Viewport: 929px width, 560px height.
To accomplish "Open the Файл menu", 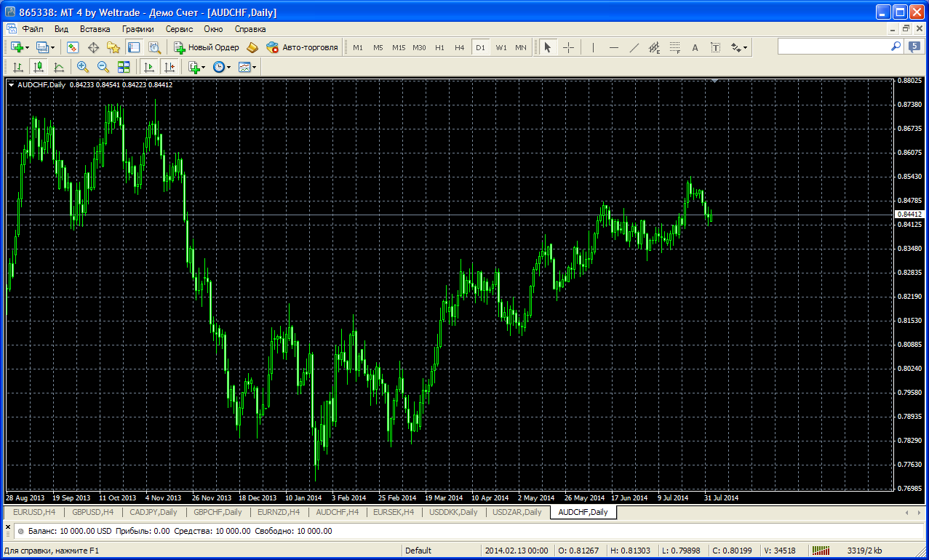I will pos(32,29).
